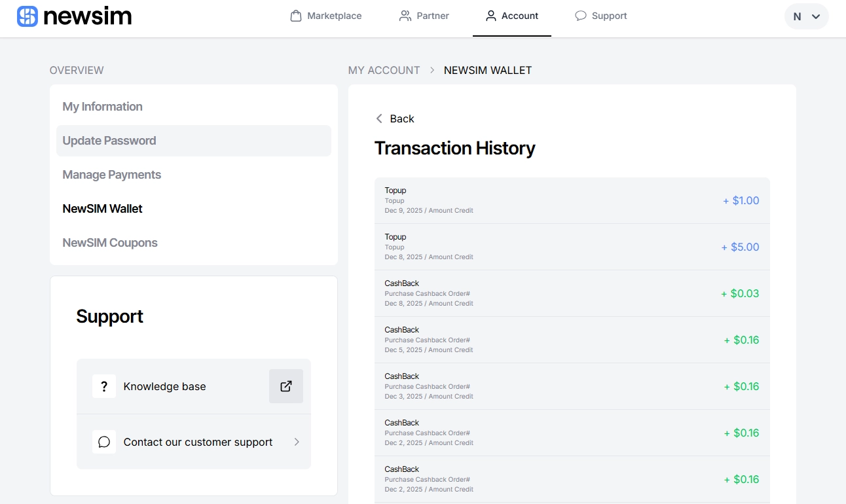
Task: Click the Partner people icon
Action: point(405,16)
